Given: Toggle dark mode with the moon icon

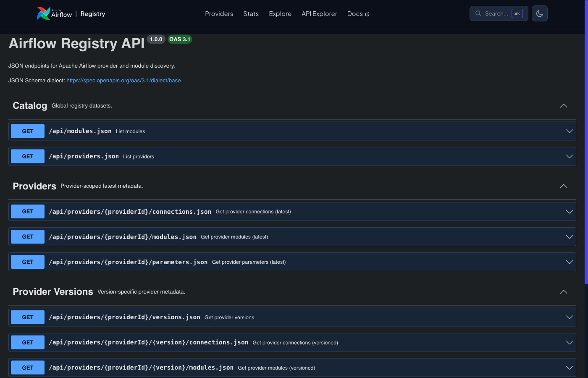Looking at the screenshot, I should coord(539,13).
